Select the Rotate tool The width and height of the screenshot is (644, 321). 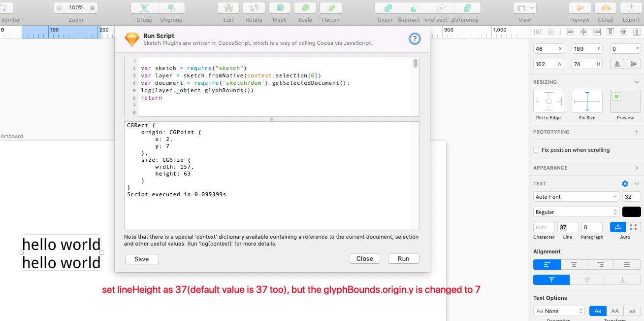coord(254,8)
